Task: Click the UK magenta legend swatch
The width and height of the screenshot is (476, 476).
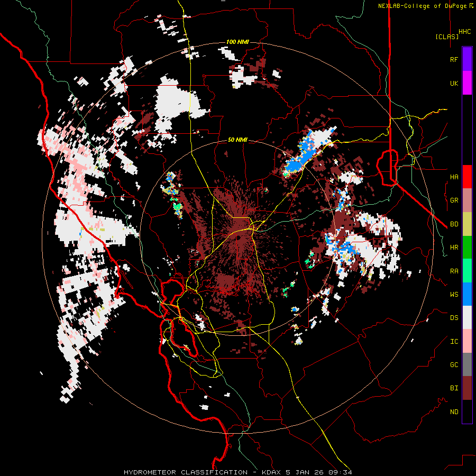Action: pos(467,83)
